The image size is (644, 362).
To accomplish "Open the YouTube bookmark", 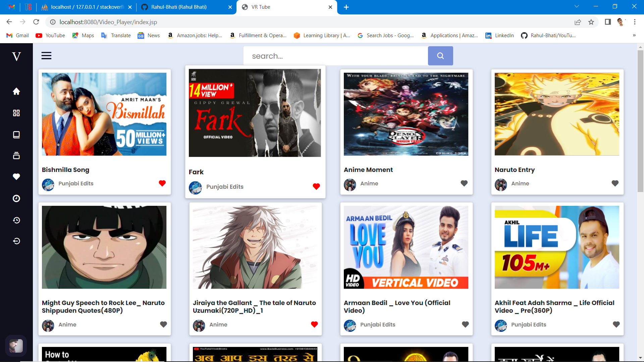I will coord(51,36).
